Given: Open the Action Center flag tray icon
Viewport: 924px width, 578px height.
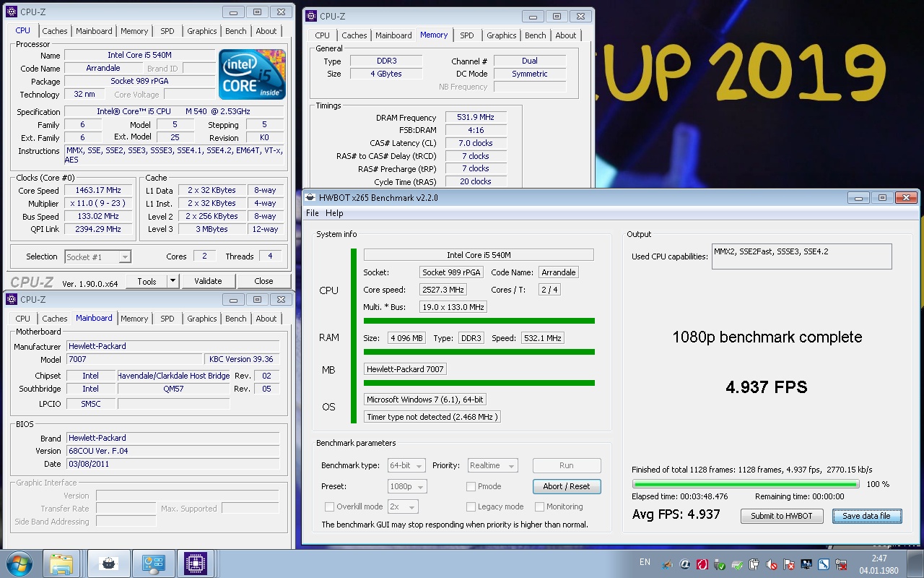Looking at the screenshot, I should [x=788, y=564].
